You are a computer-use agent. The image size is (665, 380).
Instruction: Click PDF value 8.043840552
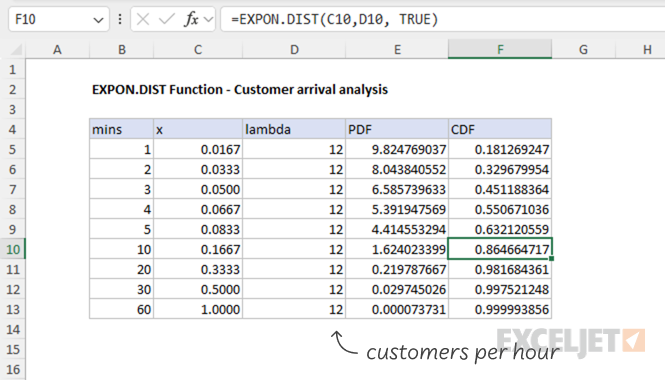(397, 169)
